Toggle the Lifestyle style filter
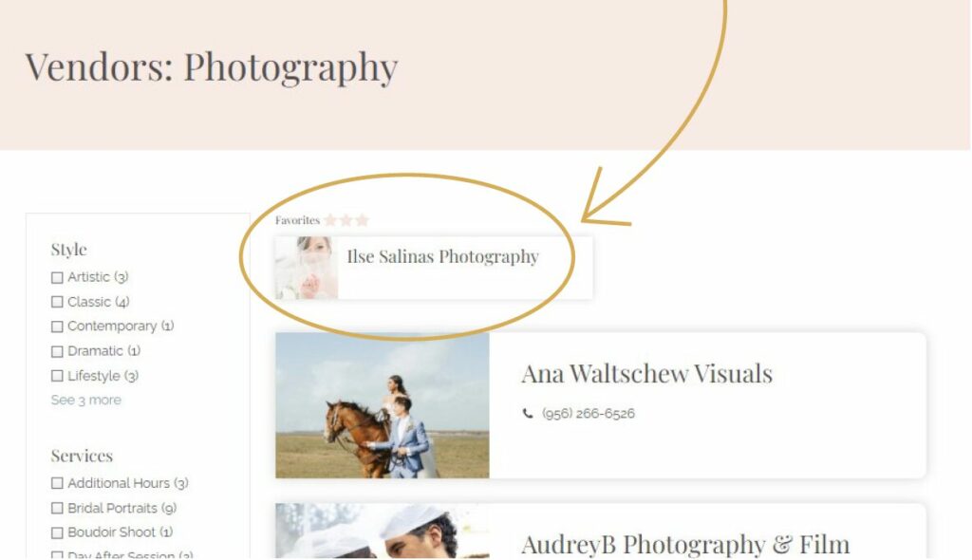This screenshot has width=972, height=560. click(x=57, y=376)
